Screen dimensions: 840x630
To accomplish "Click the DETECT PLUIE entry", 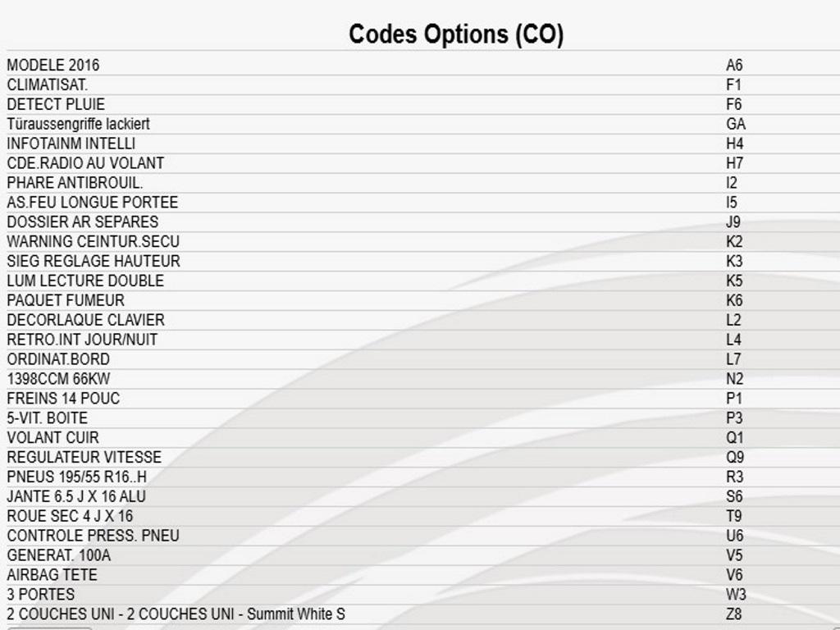I will (x=56, y=104).
